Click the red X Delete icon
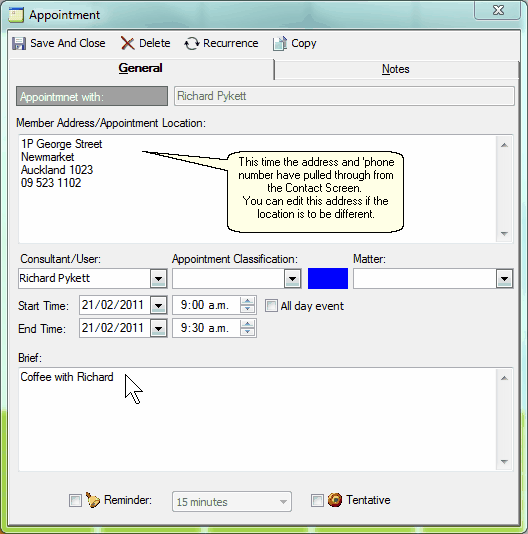Viewport: 528px width, 534px height. pyautogui.click(x=127, y=44)
